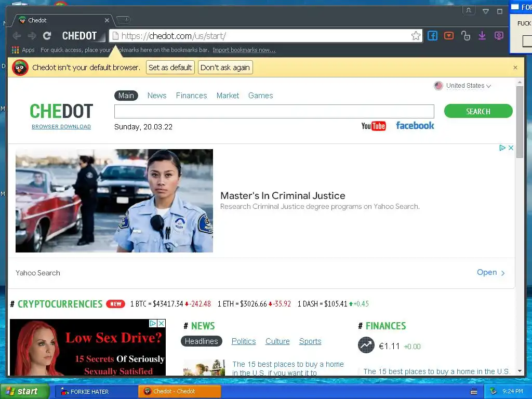532x399 pixels.
Task: Click the Set as default button
Action: click(170, 68)
